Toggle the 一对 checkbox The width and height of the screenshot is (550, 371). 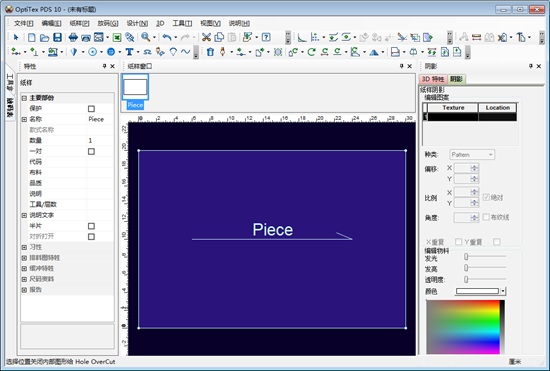click(91, 151)
